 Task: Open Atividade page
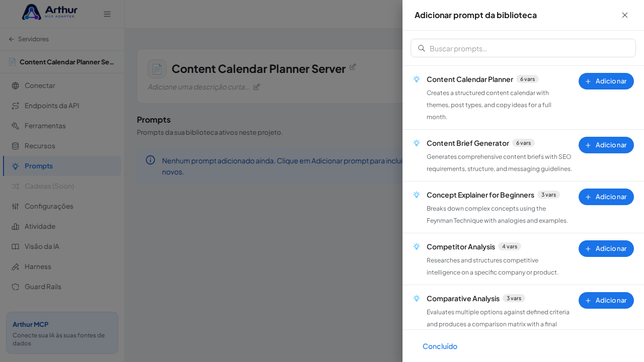[x=62, y=226]
